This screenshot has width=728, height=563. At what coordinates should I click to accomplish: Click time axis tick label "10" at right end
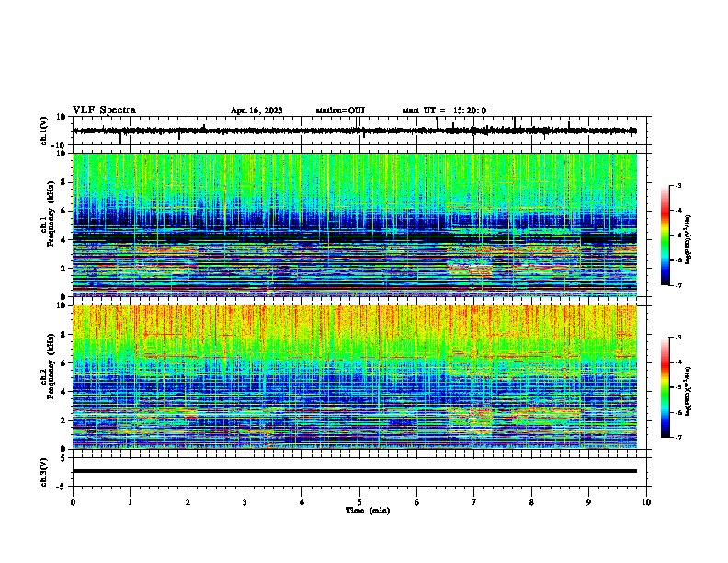pos(646,502)
